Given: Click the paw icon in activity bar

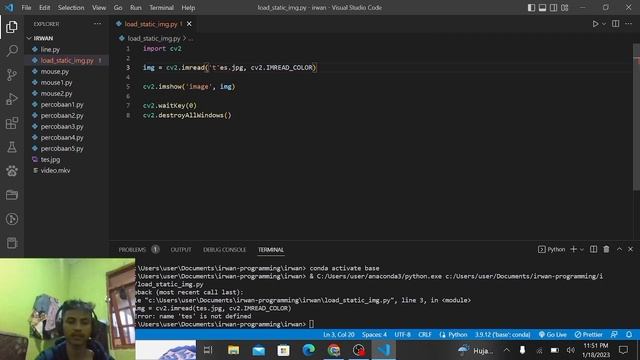Looking at the screenshot, I should 12,171.
